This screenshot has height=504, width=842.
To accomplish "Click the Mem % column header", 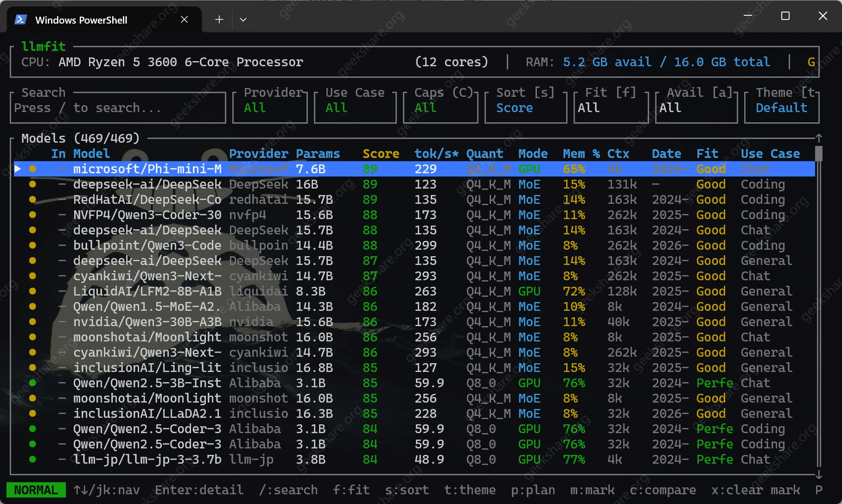I will coord(581,154).
